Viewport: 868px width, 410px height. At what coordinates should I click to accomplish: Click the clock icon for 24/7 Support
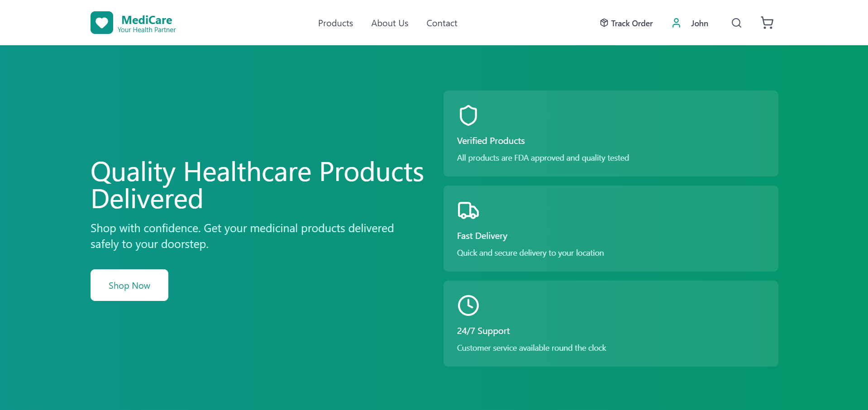[468, 305]
